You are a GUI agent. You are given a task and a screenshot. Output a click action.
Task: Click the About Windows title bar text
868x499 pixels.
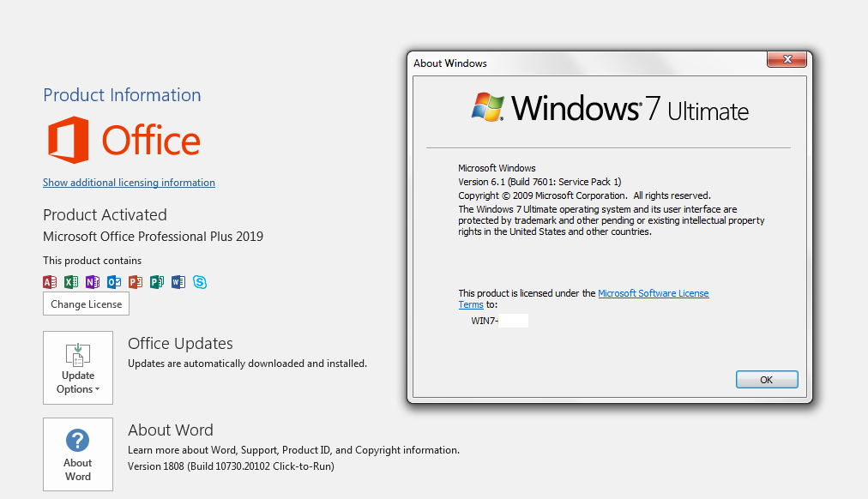450,63
